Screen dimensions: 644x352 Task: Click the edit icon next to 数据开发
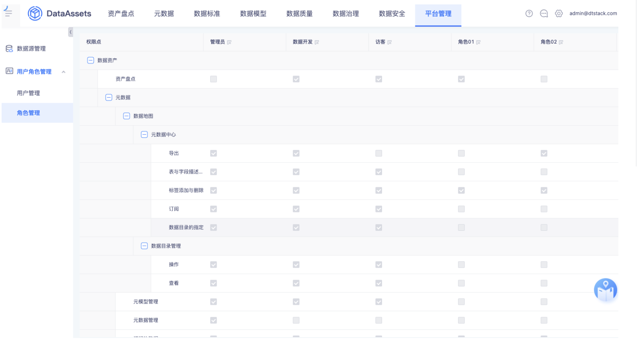coord(317,42)
